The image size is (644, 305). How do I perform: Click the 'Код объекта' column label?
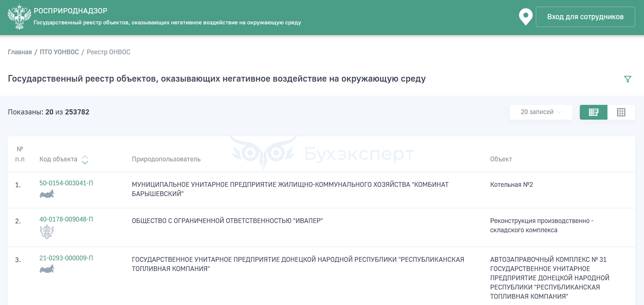(58, 159)
